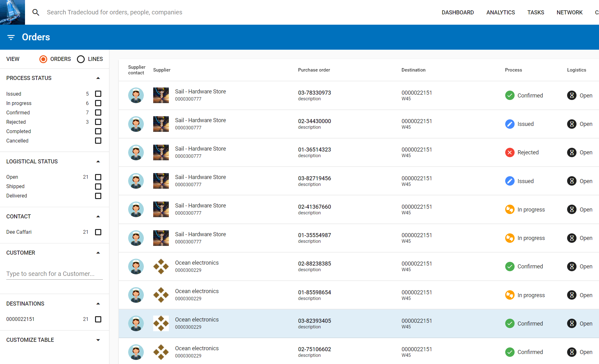Click Issued pencil icon for order 02-34430000
The height and width of the screenshot is (364, 599).
click(510, 124)
